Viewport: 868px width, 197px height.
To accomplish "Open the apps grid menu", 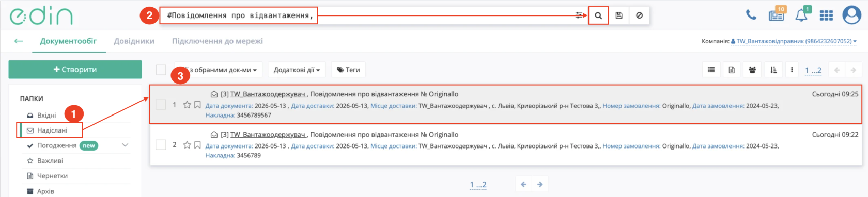I will coord(826,15).
